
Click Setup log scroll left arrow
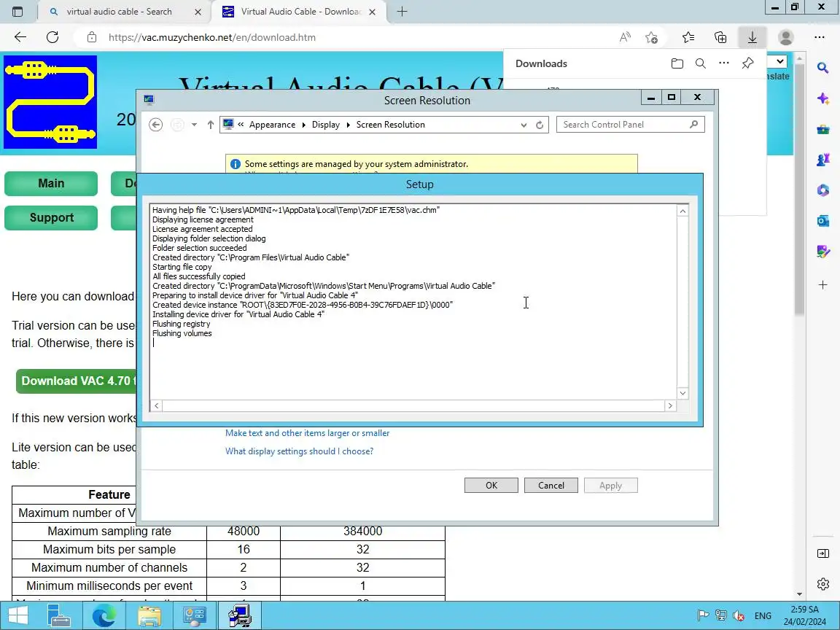pyautogui.click(x=157, y=405)
